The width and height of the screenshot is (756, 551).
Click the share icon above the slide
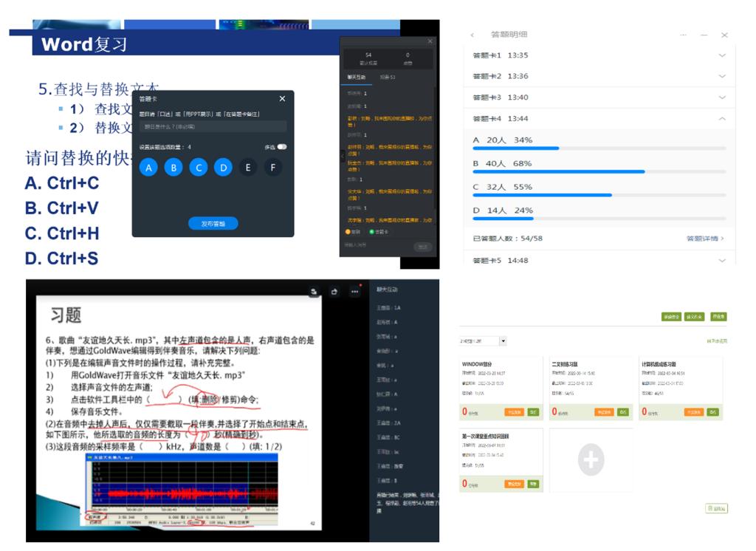tap(334, 292)
